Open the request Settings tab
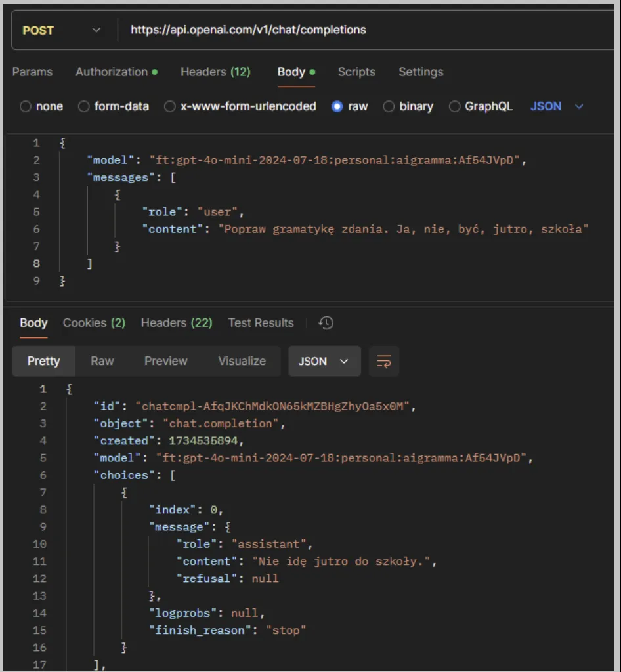621x672 pixels. pyautogui.click(x=421, y=72)
